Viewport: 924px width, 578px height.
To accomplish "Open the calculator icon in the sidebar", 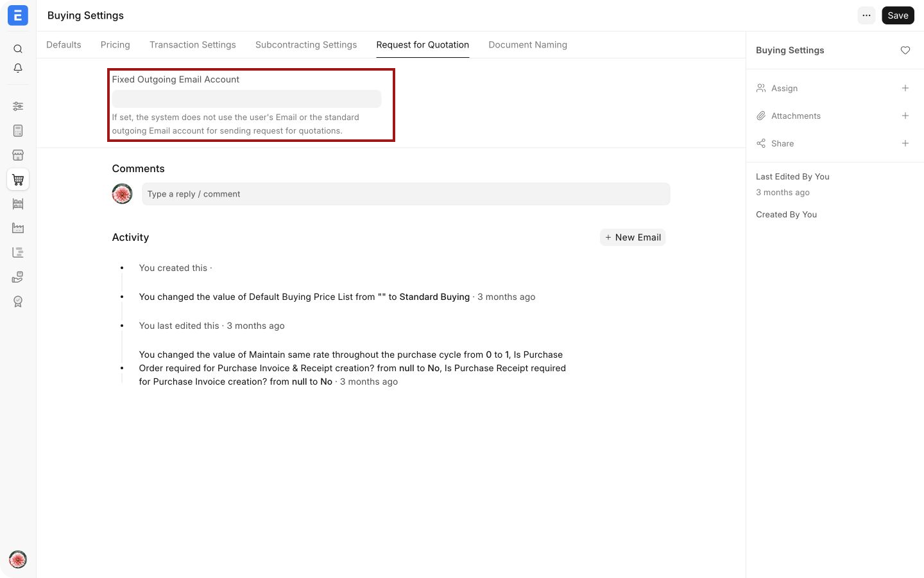I will (18, 130).
